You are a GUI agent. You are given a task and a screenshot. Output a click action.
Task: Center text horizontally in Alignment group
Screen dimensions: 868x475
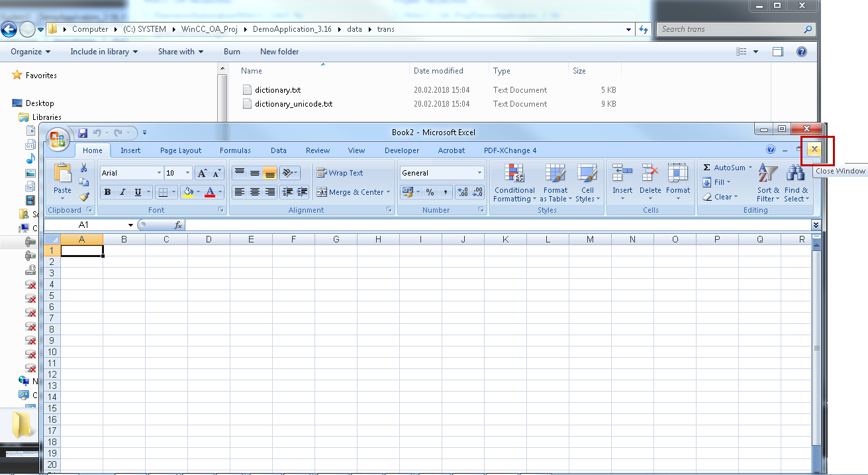(x=254, y=192)
